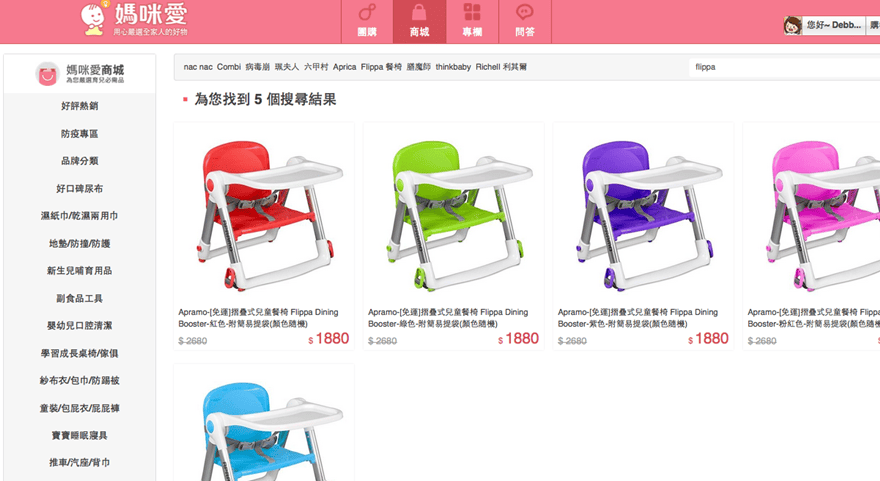Click the user avatar next to Debb
Image resolution: width=880 pixels, height=481 pixels.
click(792, 25)
